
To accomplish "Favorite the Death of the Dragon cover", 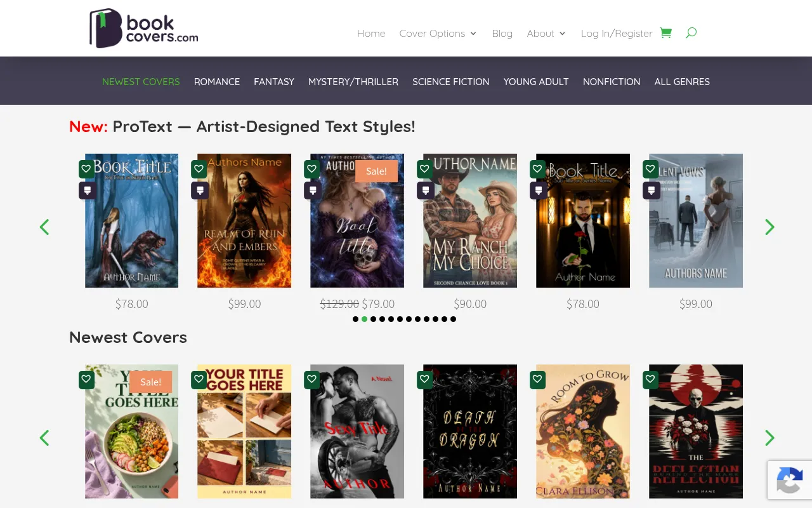I will 426,380.
